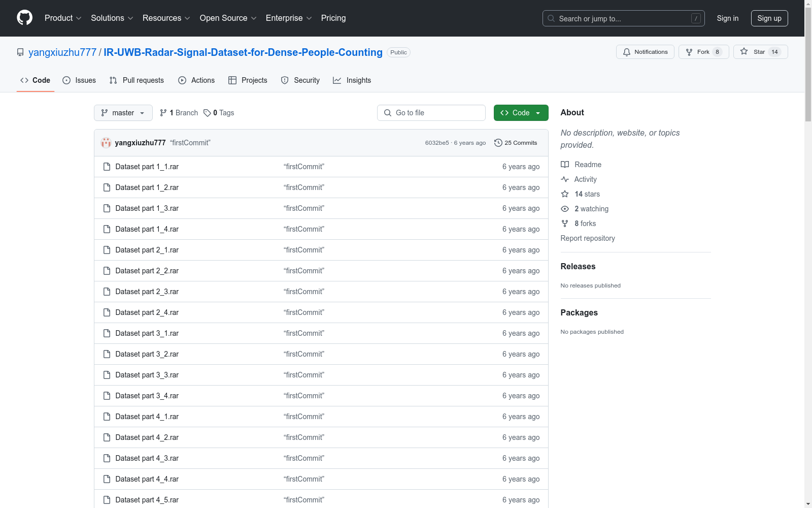Click the 1 Branch link
This screenshot has height=508, width=812.
[179, 113]
